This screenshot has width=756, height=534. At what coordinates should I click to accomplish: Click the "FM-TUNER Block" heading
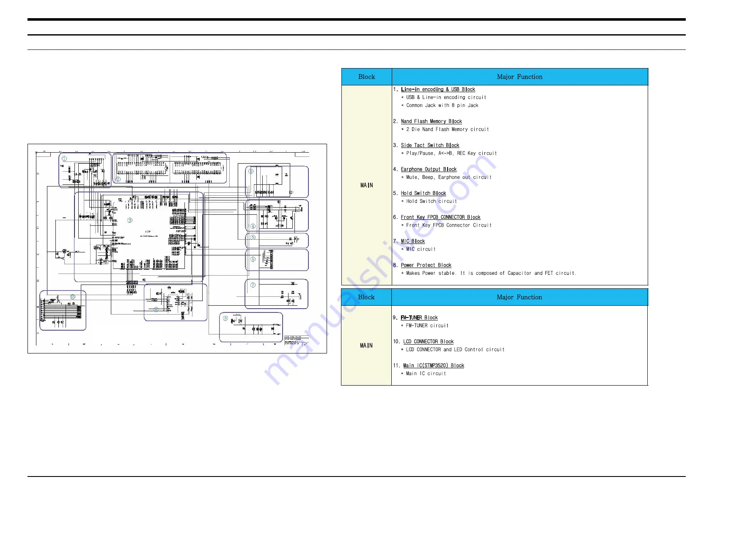coord(419,318)
